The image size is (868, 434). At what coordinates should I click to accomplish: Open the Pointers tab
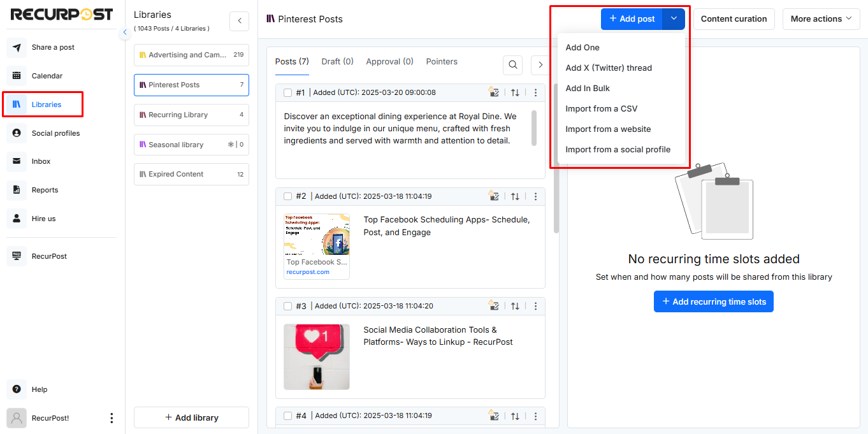tap(442, 62)
